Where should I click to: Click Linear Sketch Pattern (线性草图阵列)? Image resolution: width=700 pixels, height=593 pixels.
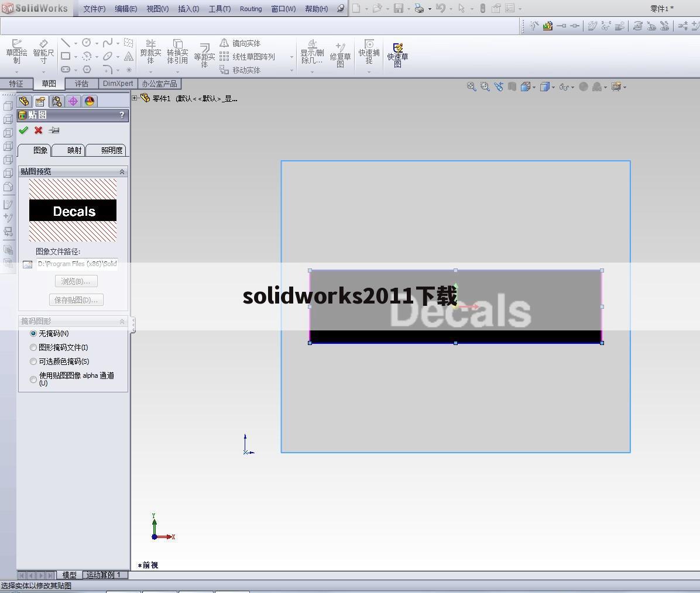[x=247, y=57]
